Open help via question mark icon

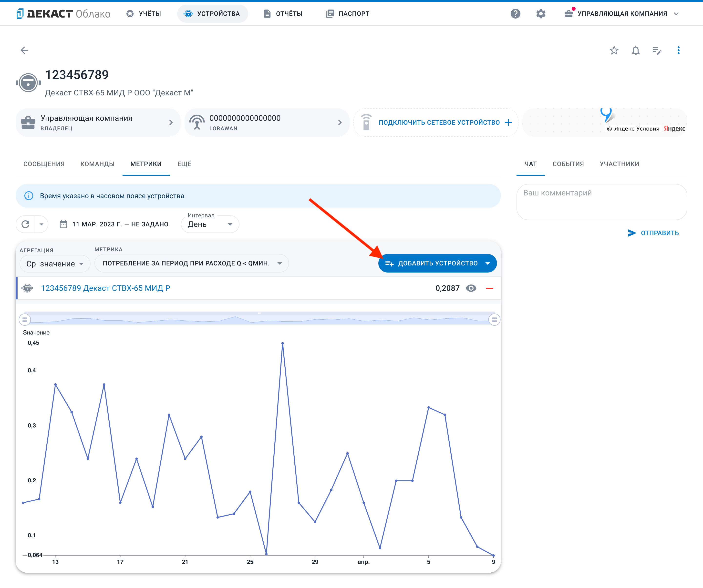tap(515, 14)
